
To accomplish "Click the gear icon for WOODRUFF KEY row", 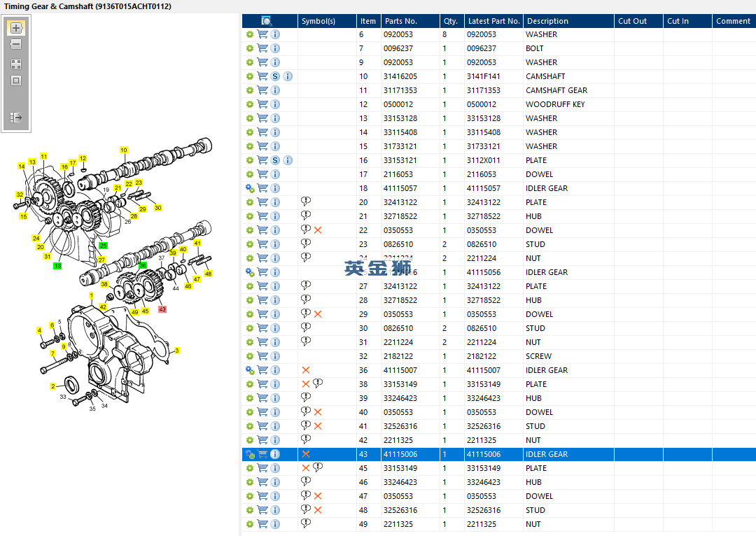I will click(250, 104).
